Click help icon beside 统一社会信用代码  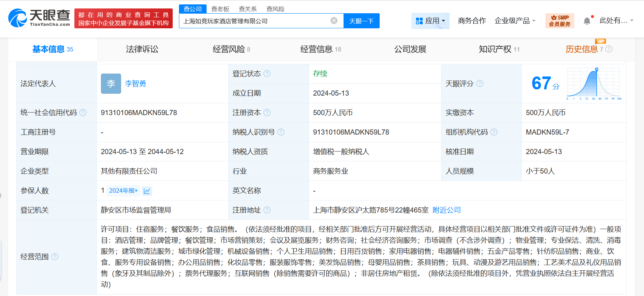83,113
